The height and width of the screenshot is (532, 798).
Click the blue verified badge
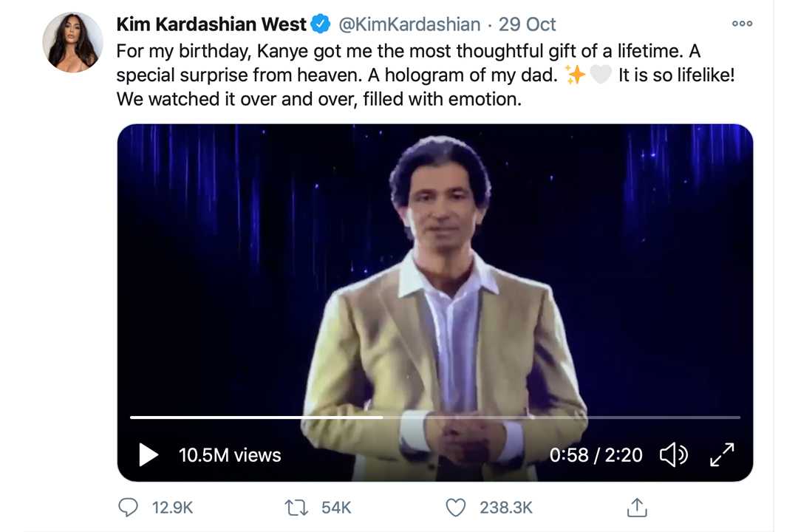click(x=320, y=24)
